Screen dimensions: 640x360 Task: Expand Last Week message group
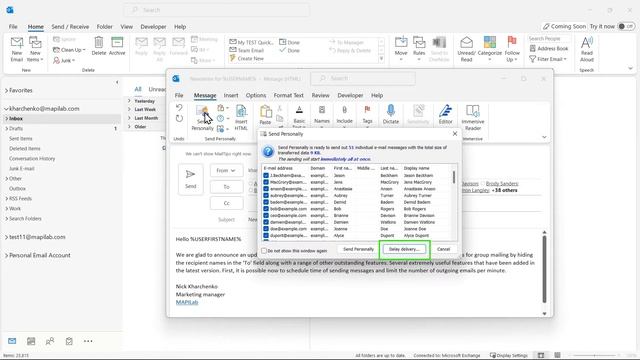129,109
